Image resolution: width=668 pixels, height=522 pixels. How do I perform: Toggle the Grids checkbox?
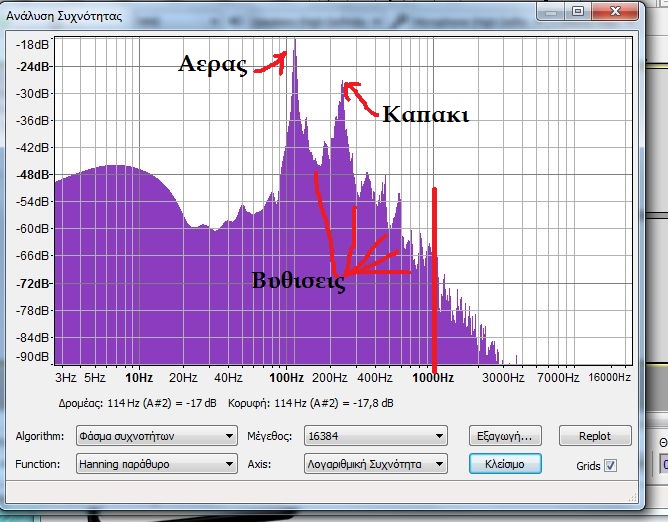[611, 466]
